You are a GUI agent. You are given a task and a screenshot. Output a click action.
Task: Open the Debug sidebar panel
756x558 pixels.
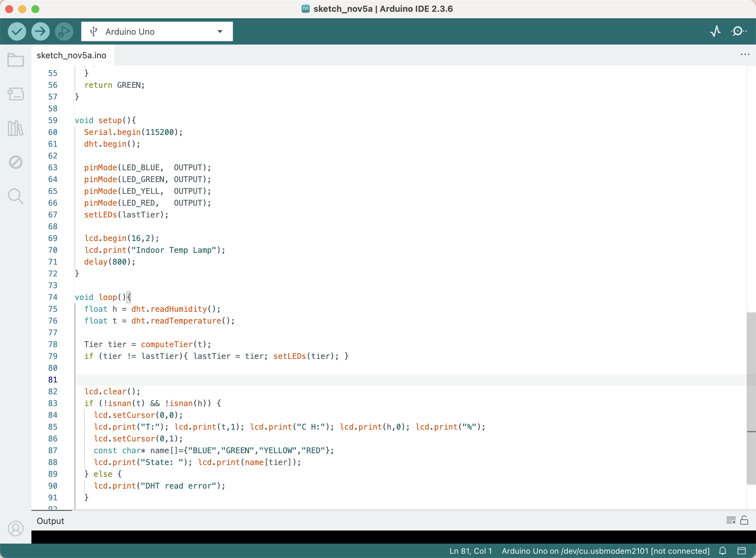pyautogui.click(x=15, y=162)
